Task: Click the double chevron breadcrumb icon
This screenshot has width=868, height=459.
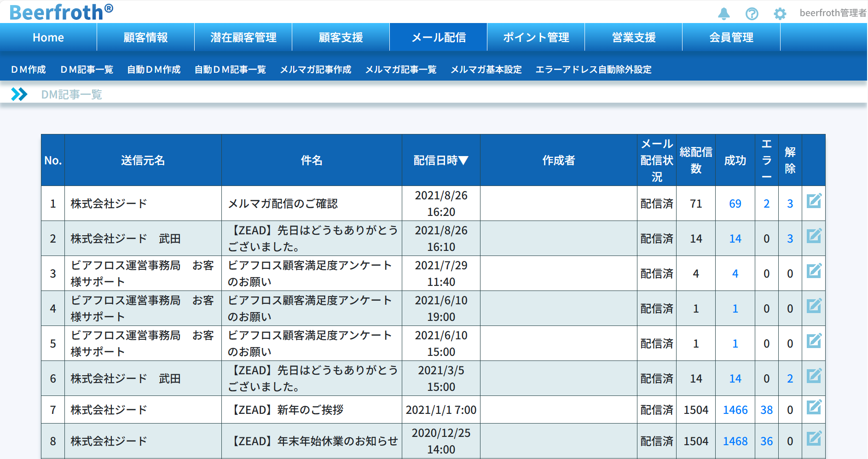Action: [x=19, y=94]
